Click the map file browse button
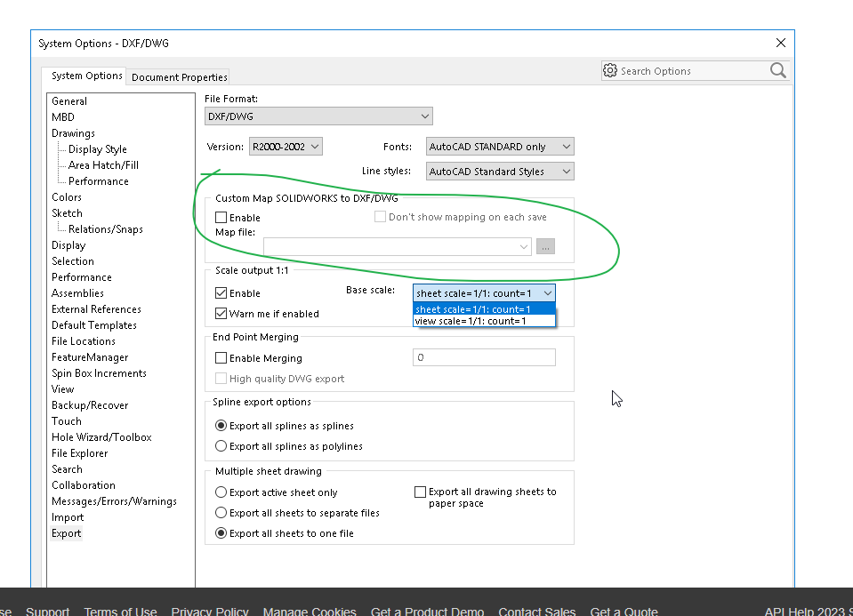Screen dimensions: 853x616 [x=545, y=247]
